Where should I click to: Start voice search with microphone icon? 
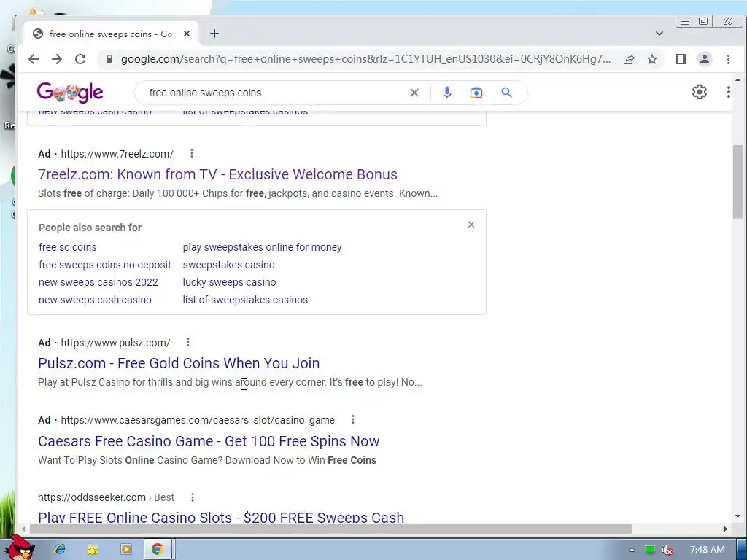tap(447, 93)
